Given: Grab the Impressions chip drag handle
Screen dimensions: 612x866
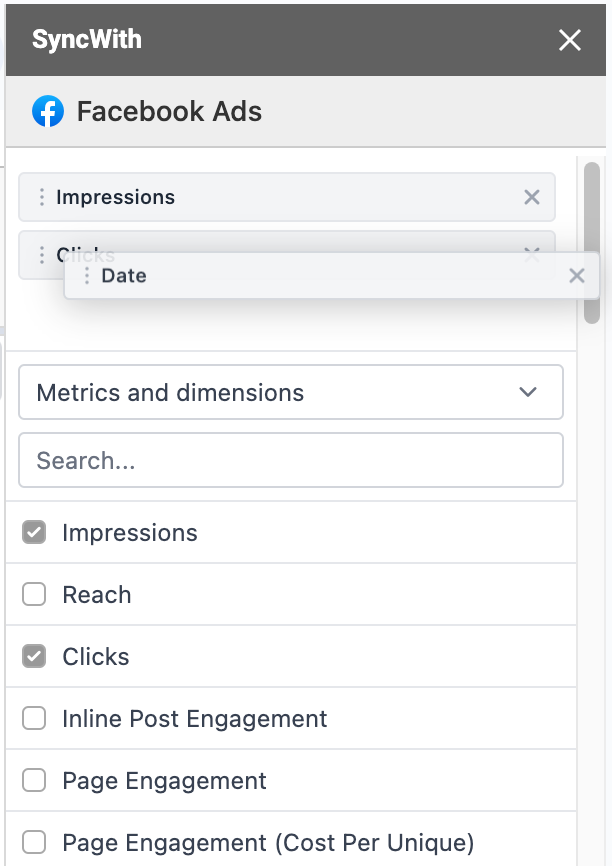Looking at the screenshot, I should (x=41, y=197).
